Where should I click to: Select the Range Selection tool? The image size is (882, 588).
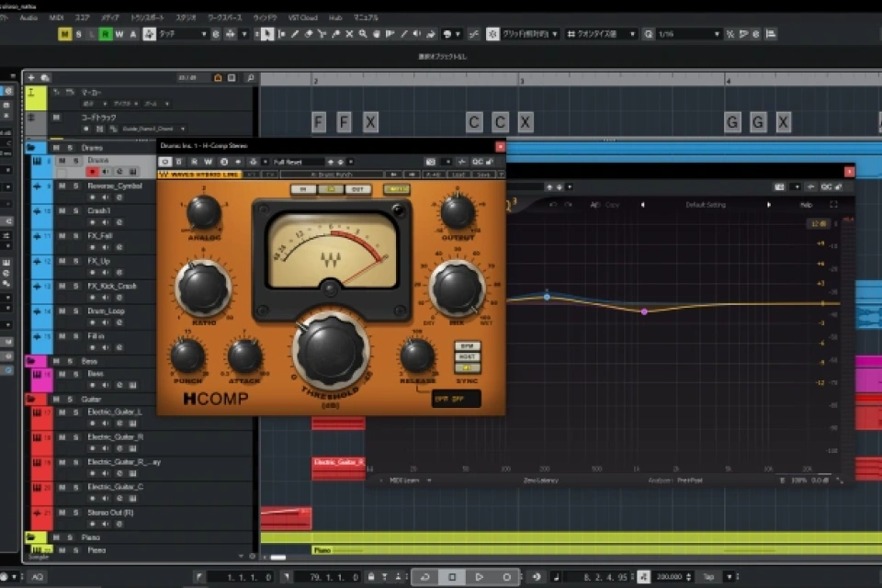[x=281, y=34]
